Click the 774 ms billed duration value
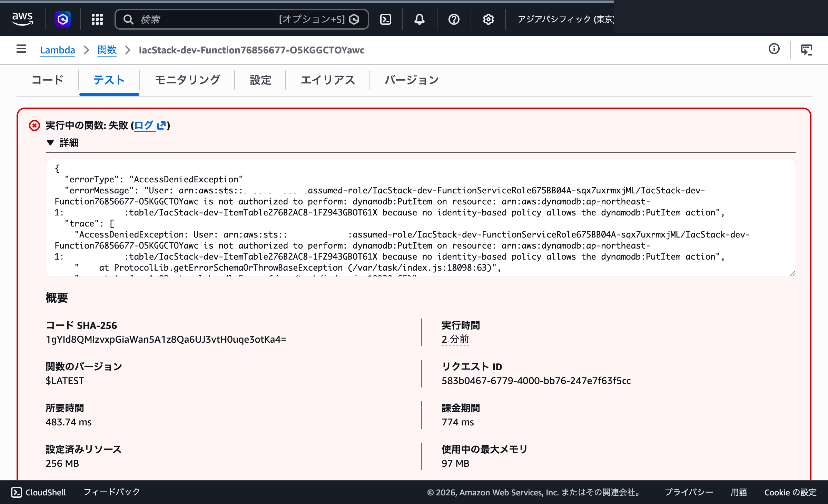The image size is (828, 504). 458,422
